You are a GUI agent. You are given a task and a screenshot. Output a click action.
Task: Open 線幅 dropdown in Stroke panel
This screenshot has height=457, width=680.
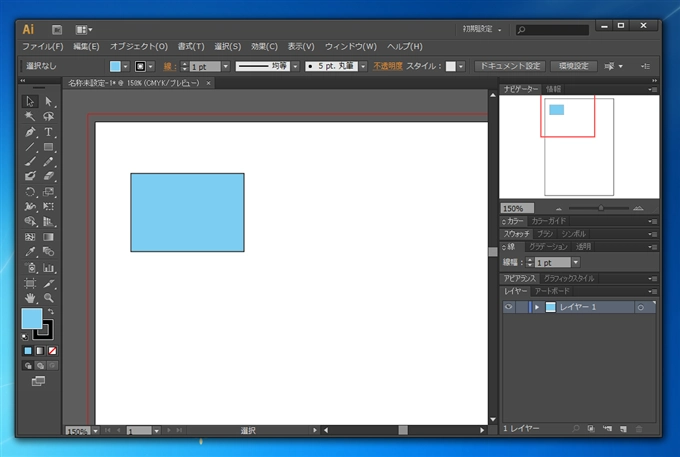(575, 262)
